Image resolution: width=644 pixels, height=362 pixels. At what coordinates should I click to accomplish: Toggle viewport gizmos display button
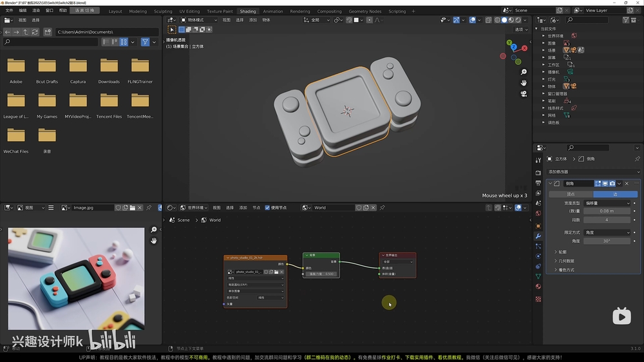tap(457, 20)
